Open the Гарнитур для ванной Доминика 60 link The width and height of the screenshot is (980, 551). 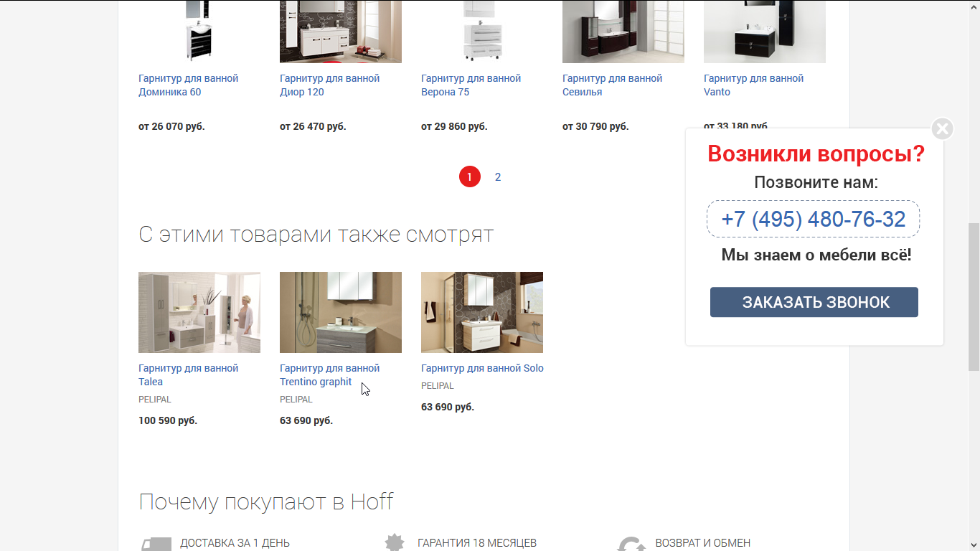tap(189, 85)
